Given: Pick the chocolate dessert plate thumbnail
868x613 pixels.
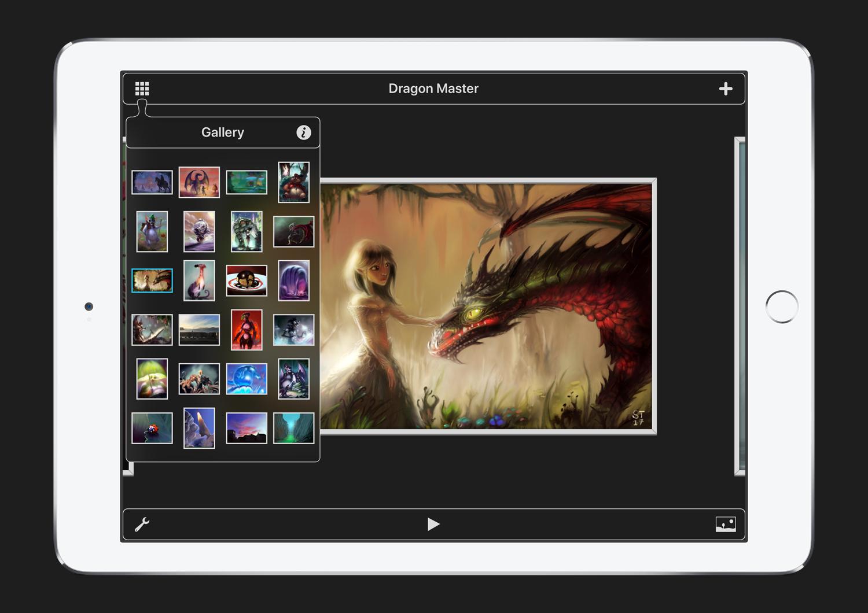Looking at the screenshot, I should click(247, 280).
